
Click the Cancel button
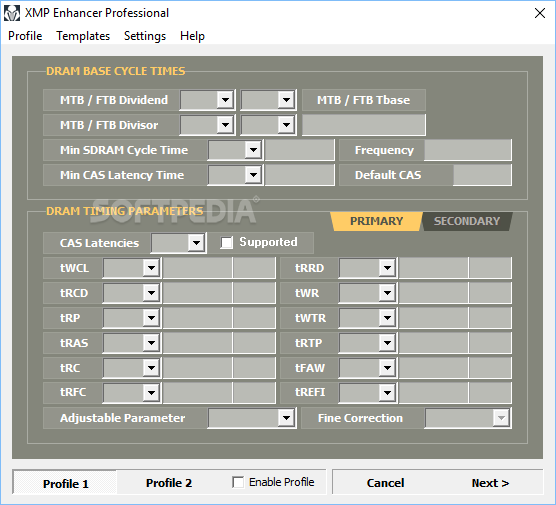tap(385, 483)
